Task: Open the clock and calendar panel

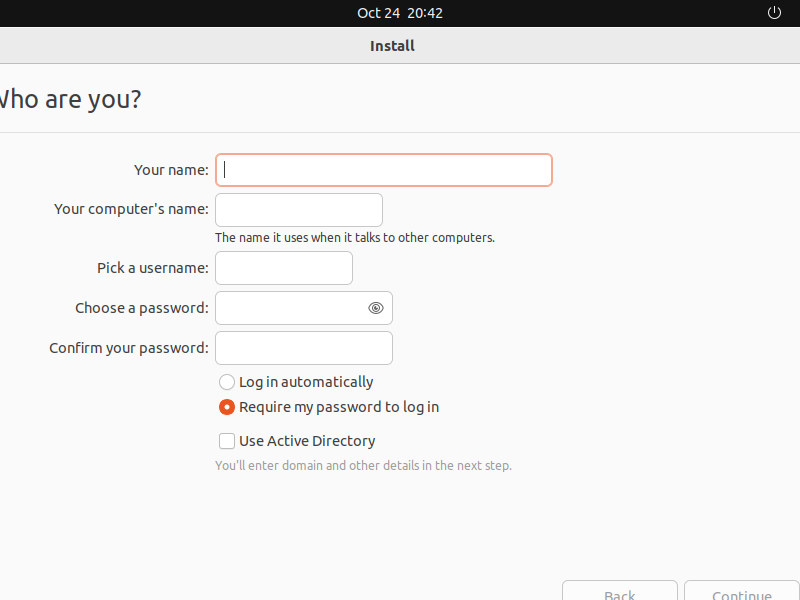Action: (399, 13)
